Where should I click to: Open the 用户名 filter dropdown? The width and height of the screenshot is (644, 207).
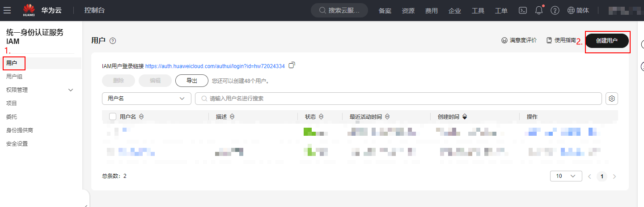click(147, 99)
